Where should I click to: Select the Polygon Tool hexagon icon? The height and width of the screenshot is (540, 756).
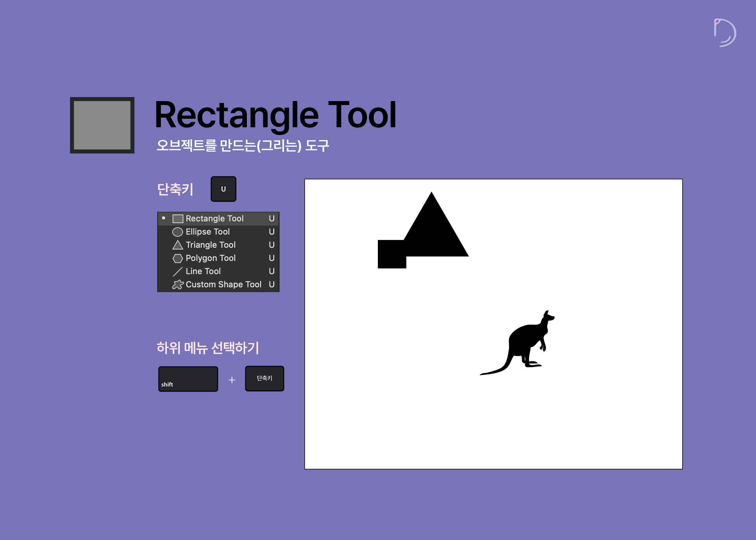178,258
